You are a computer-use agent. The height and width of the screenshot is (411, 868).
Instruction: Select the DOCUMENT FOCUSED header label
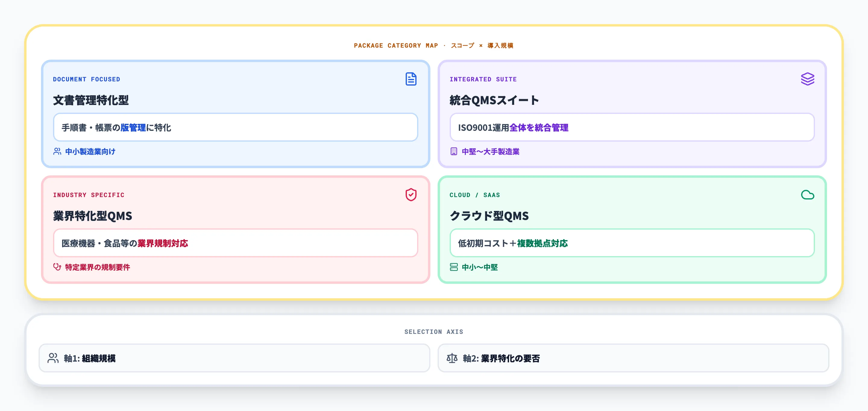[86, 79]
